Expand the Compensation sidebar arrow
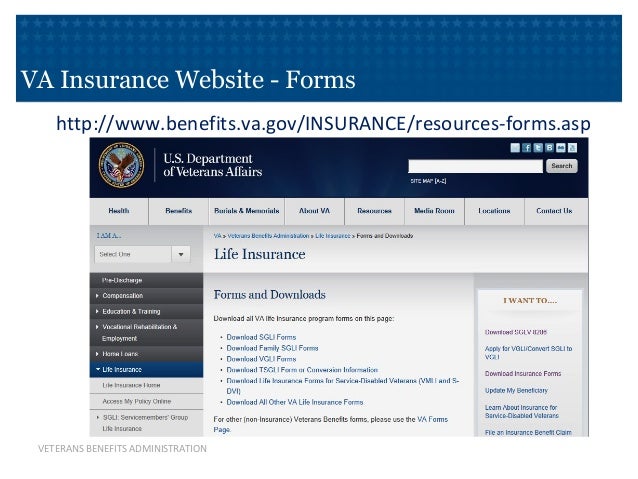Image resolution: width=638 pixels, height=479 pixels. 97,296
